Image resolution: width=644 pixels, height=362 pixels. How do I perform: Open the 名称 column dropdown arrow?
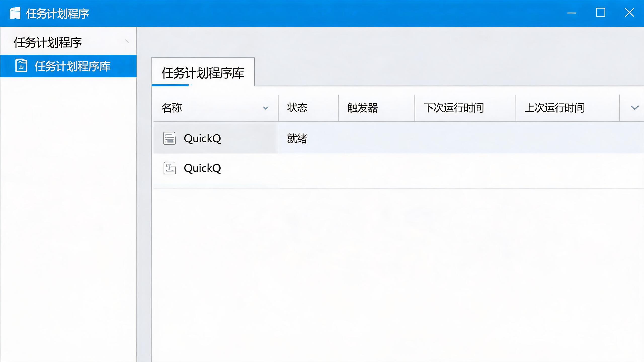coord(266,108)
